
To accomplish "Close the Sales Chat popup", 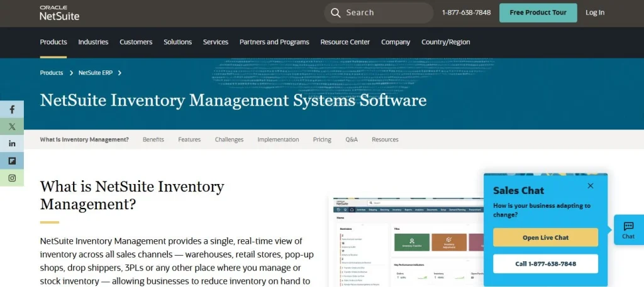I will [590, 186].
